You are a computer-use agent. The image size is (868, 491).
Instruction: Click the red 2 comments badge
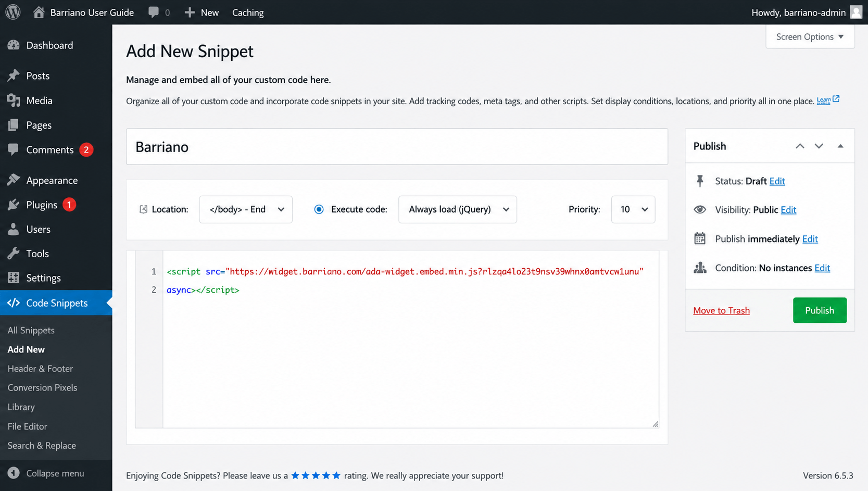pos(86,150)
